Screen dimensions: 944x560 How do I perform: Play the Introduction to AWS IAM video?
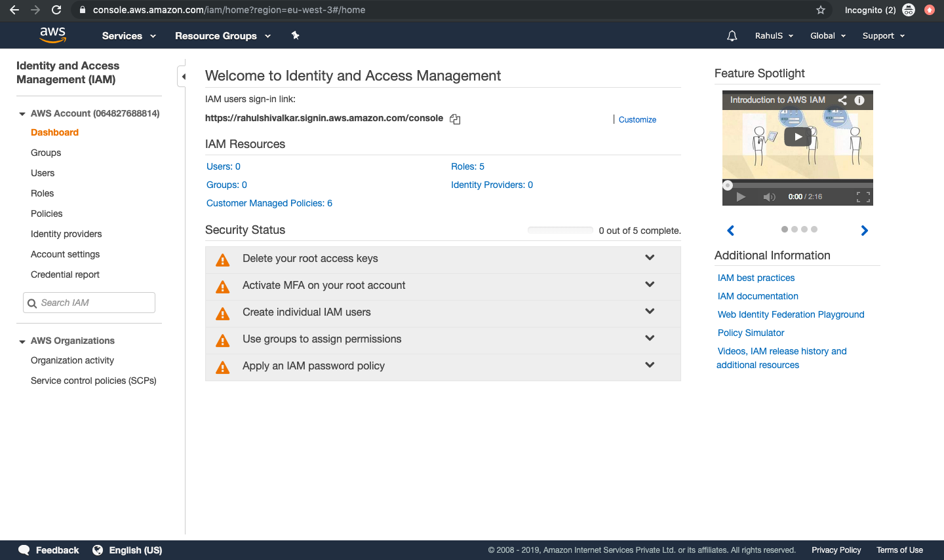797,136
